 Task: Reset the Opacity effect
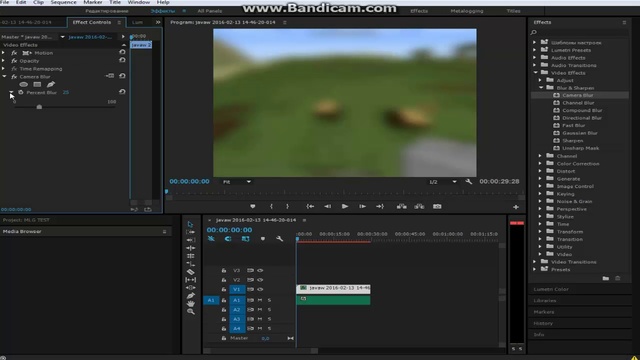pyautogui.click(x=122, y=60)
